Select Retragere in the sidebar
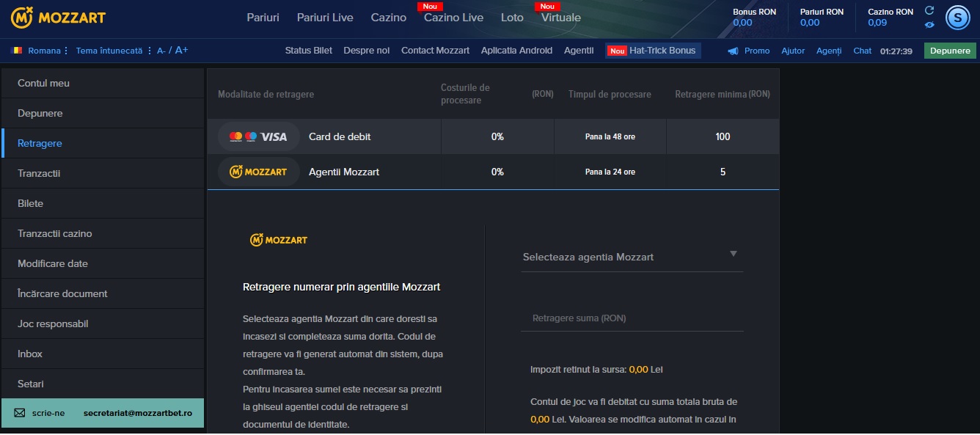The image size is (980, 435). (103, 144)
